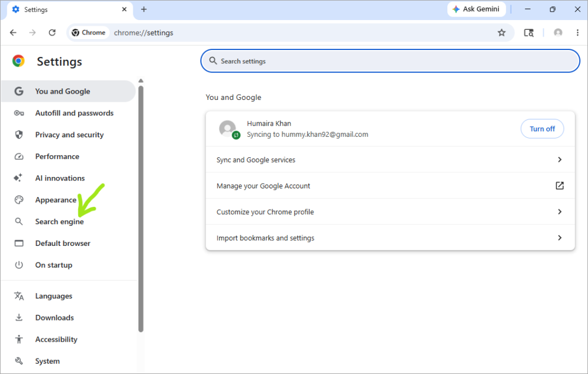Bookmark this page with the star icon
The image size is (588, 374).
pyautogui.click(x=501, y=33)
